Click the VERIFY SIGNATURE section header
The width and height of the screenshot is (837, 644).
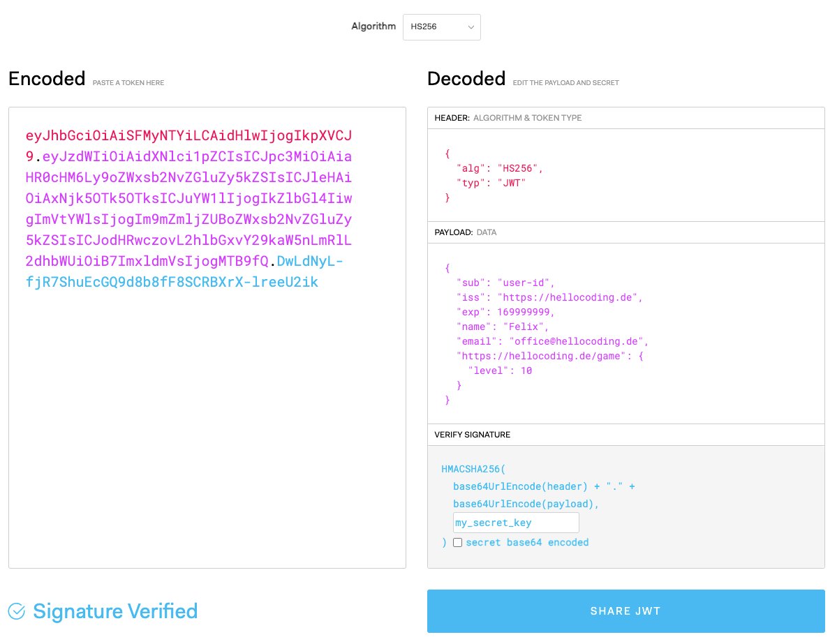point(475,434)
